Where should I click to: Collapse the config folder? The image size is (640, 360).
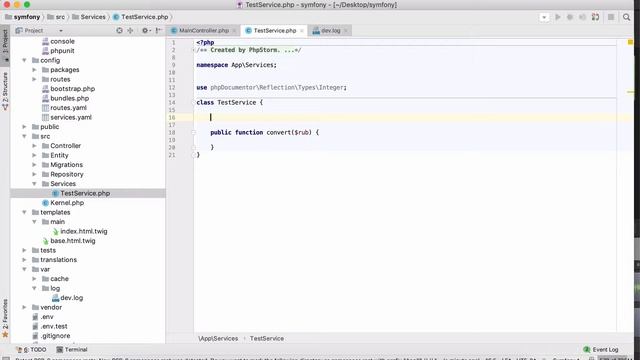(x=24, y=60)
